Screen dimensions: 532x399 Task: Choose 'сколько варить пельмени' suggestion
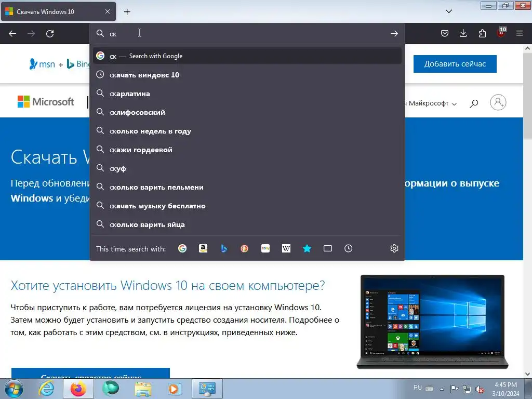click(x=247, y=187)
